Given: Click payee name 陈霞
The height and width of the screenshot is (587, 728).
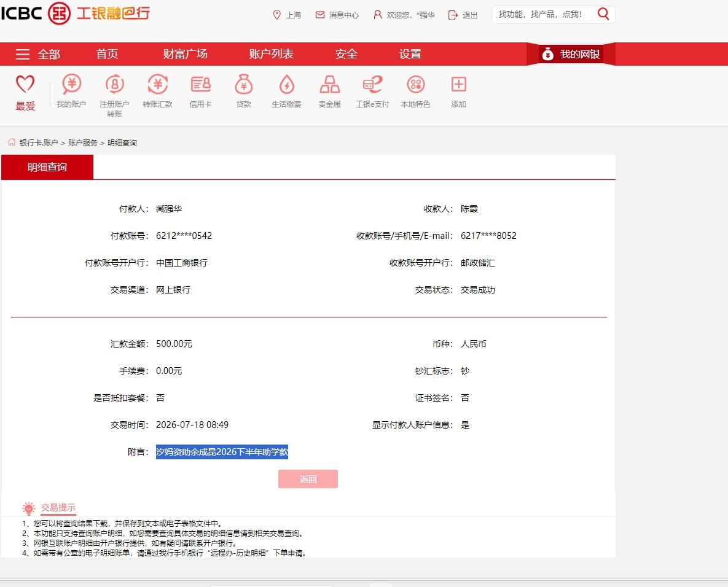Looking at the screenshot, I should point(469,209).
